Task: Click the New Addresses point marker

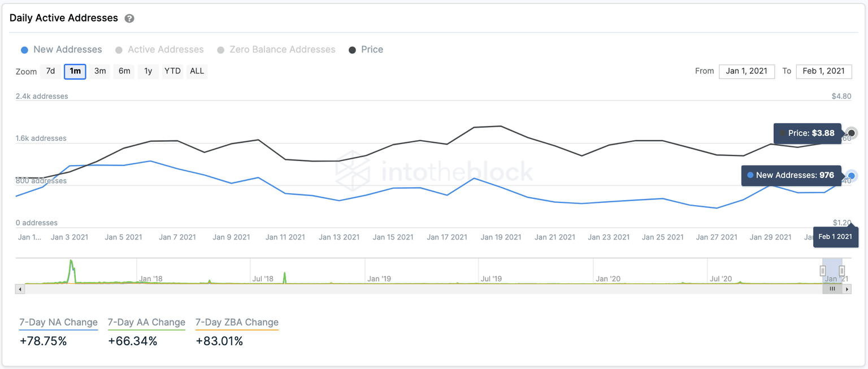Action: (x=851, y=176)
